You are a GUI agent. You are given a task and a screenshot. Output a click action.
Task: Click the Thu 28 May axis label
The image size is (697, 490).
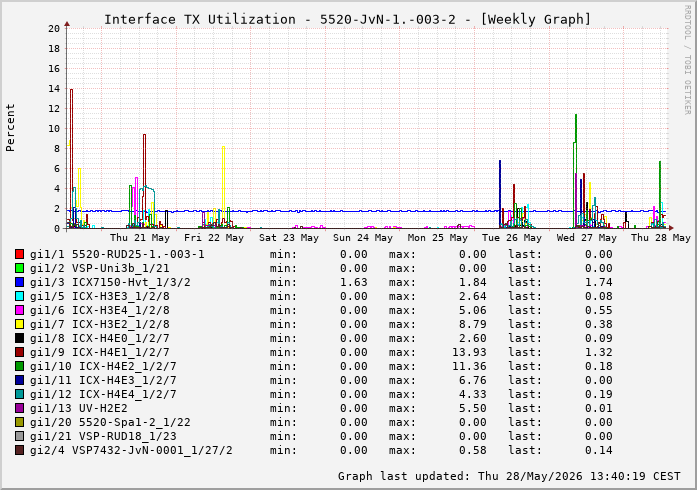click(x=661, y=238)
